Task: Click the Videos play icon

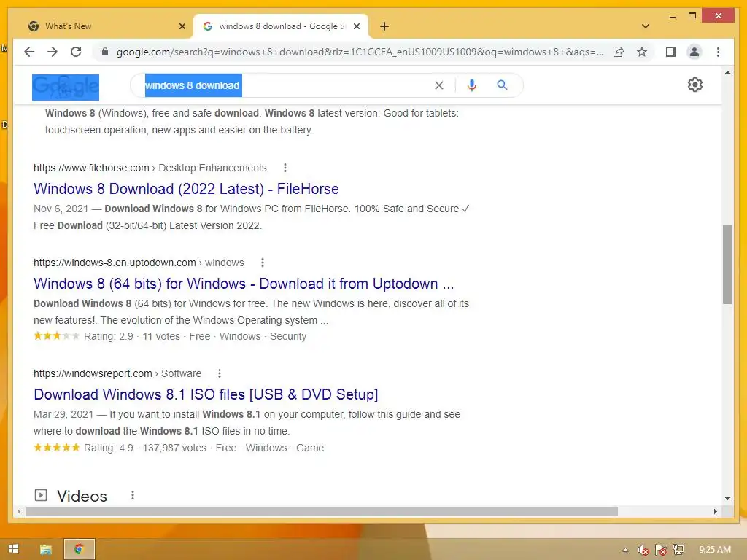Action: click(x=41, y=495)
